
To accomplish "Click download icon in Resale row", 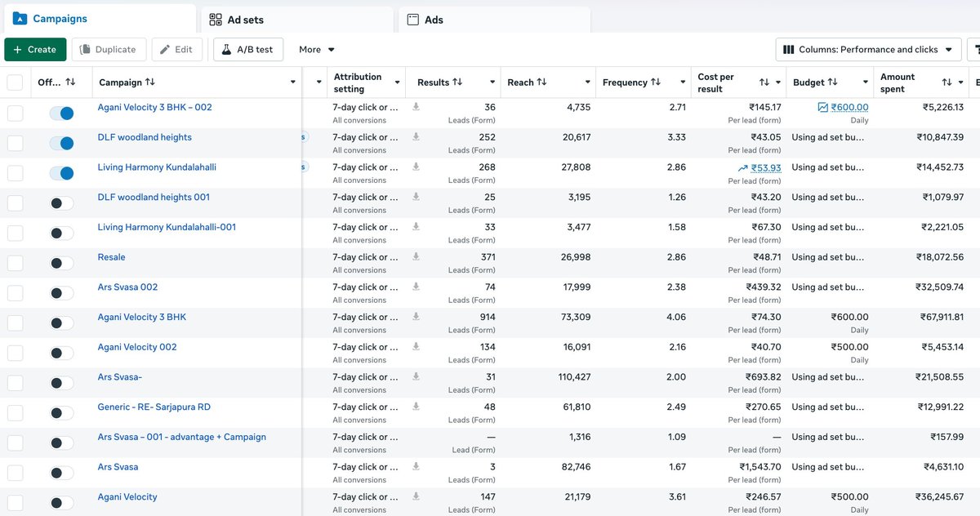I will 416,256.
